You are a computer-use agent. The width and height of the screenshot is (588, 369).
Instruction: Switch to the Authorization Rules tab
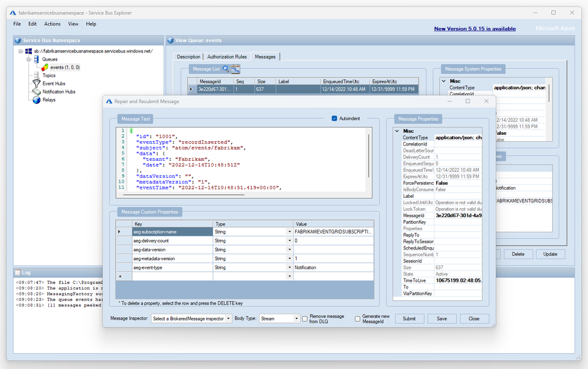point(227,56)
